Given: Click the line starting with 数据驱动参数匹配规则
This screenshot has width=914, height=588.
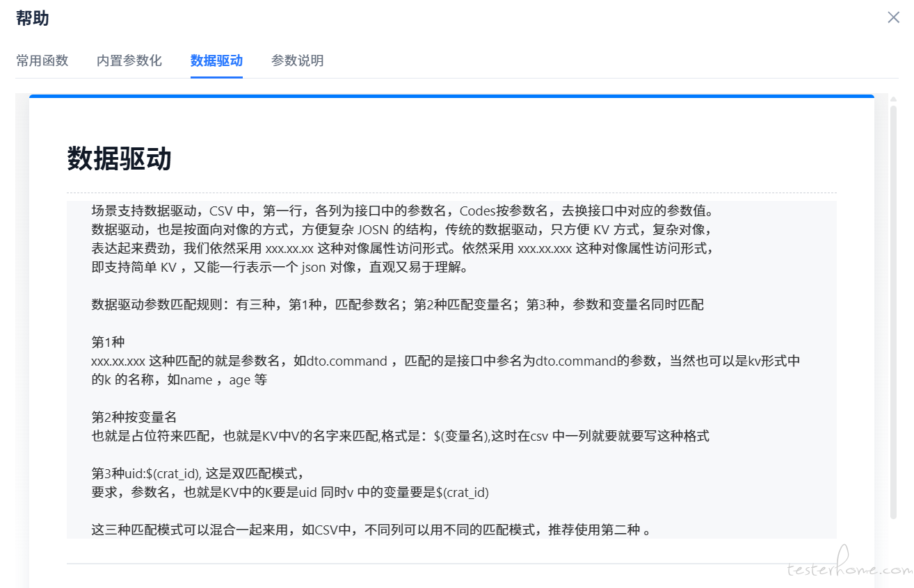Looking at the screenshot, I should (397, 304).
